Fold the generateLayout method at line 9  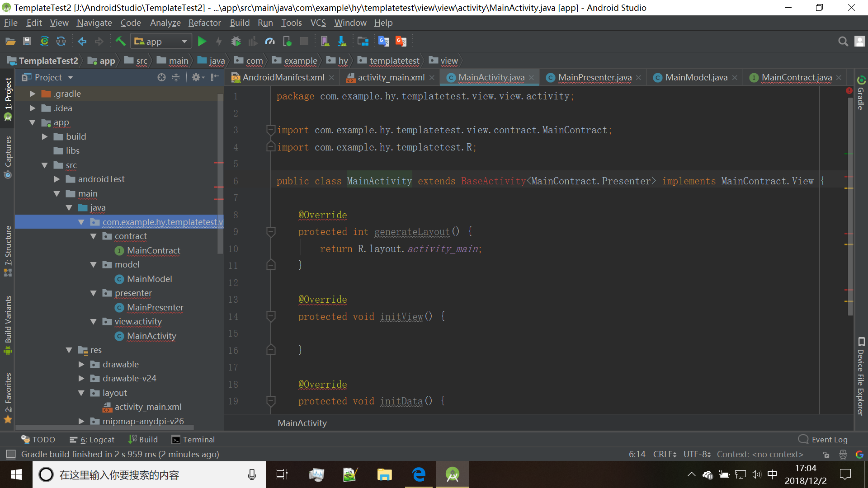[271, 232]
